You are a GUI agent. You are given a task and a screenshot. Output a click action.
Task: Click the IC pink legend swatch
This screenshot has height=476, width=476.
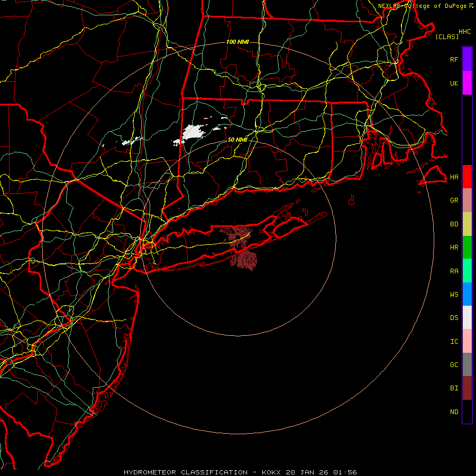point(467,341)
